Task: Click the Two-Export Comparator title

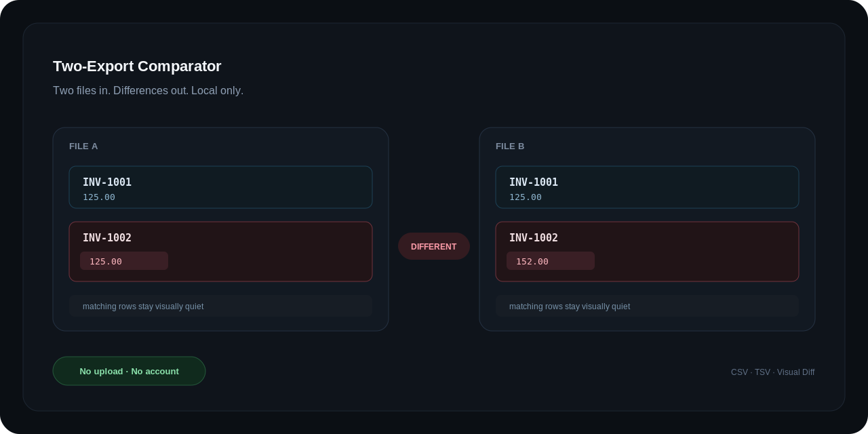Action: point(137,66)
